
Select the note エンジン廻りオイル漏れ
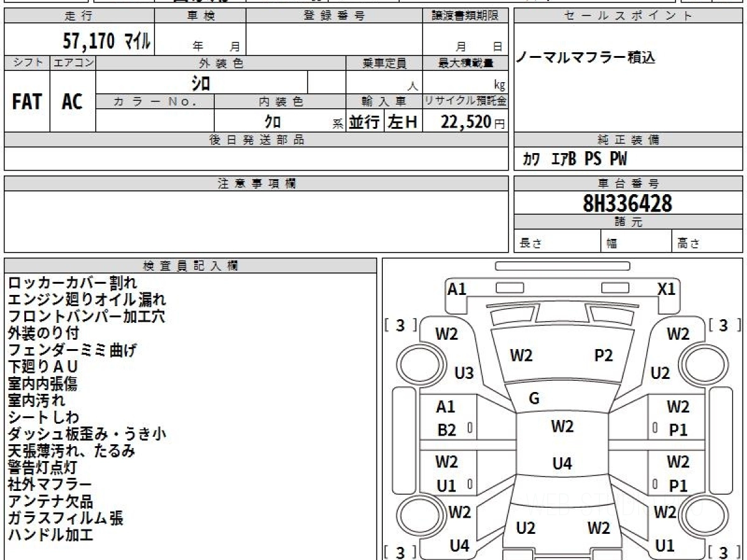[x=87, y=300]
